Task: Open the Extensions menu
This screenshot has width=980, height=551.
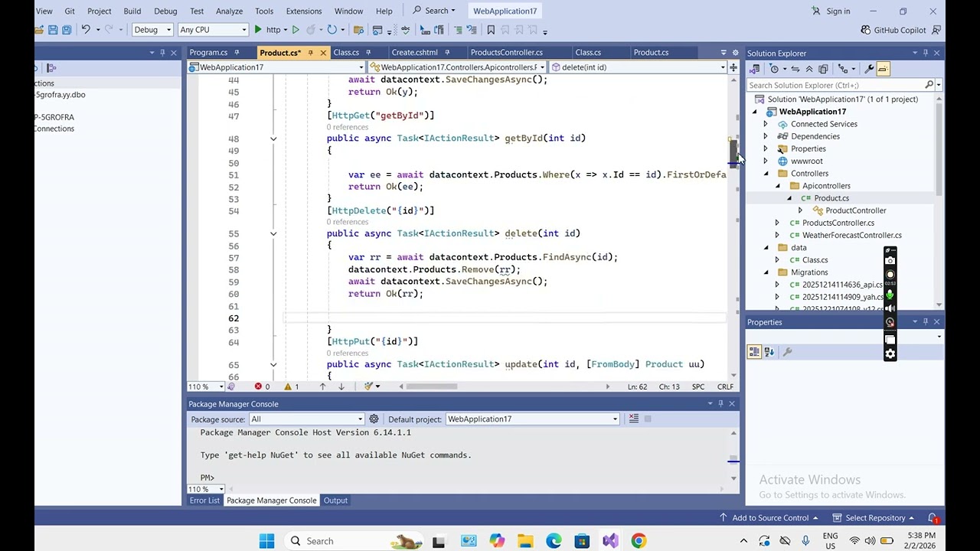Action: pyautogui.click(x=304, y=11)
